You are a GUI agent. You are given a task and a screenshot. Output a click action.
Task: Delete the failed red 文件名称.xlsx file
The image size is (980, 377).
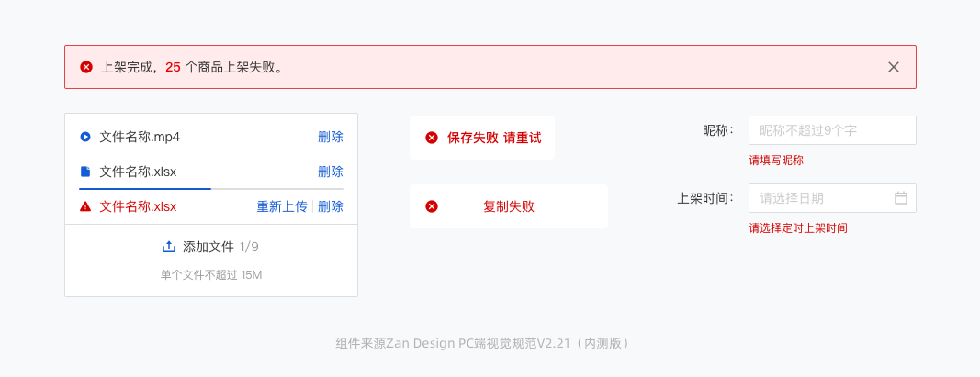pyautogui.click(x=331, y=206)
